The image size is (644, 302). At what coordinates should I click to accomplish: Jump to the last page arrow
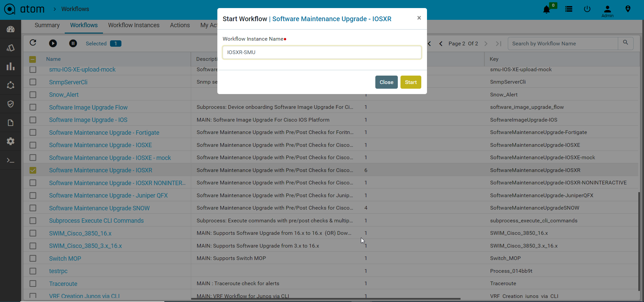(x=499, y=44)
